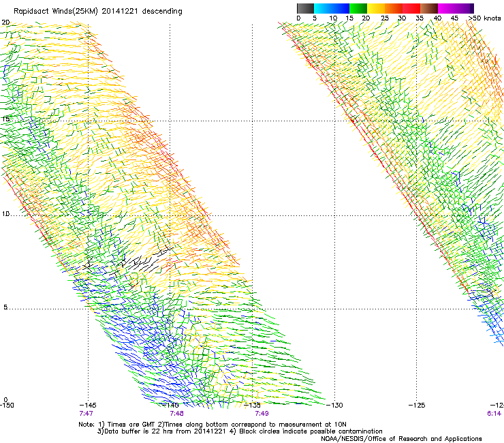504x443 pixels.
Task: Click the purple '6:14' time label
Action: pyautogui.click(x=494, y=414)
